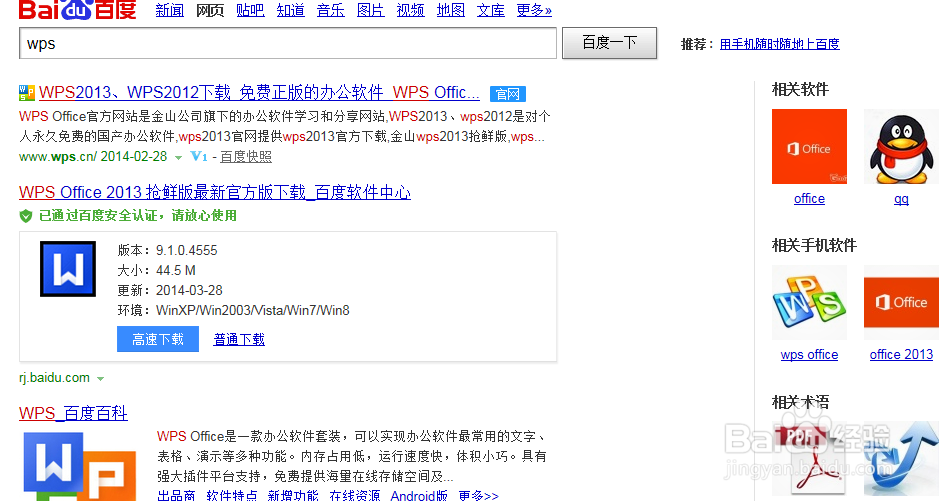944x501 pixels.
Task: Open the wps office text link
Action: [809, 355]
